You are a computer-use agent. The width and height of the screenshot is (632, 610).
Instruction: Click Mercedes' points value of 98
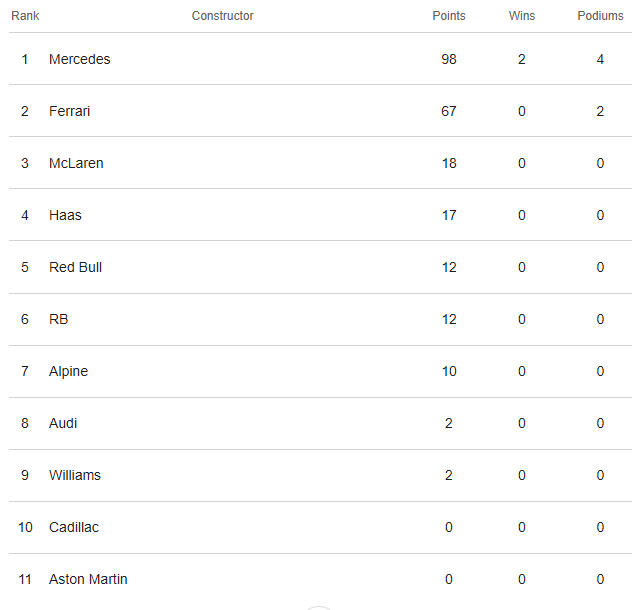448,59
